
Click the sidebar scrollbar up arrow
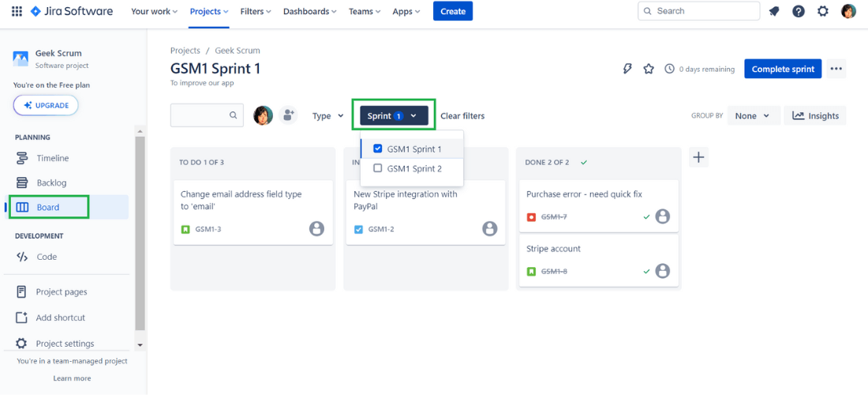click(140, 131)
